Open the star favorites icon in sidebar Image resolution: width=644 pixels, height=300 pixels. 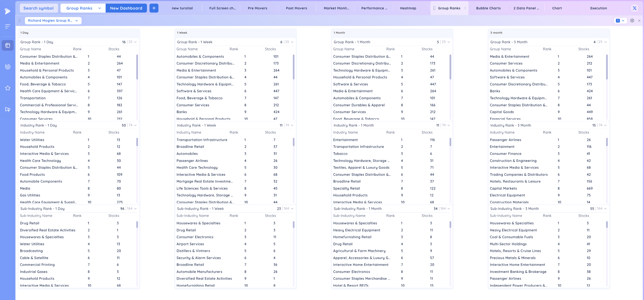click(8, 88)
